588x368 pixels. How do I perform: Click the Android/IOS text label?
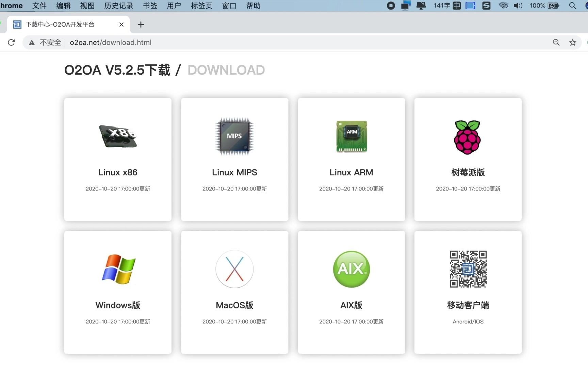tap(468, 322)
